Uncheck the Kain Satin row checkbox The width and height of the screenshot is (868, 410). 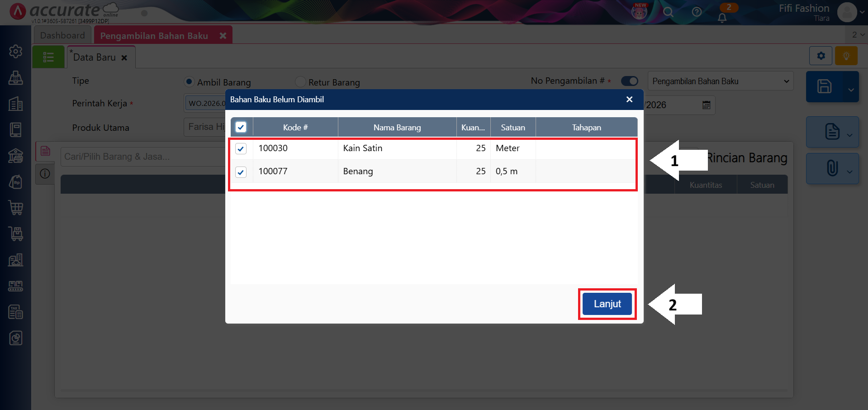coord(241,149)
